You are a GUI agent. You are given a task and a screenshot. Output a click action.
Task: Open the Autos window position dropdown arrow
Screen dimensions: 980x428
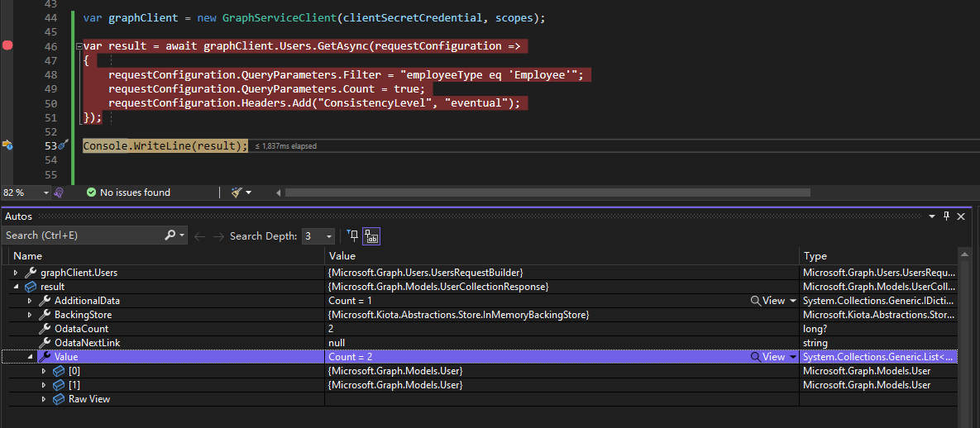pyautogui.click(x=932, y=216)
